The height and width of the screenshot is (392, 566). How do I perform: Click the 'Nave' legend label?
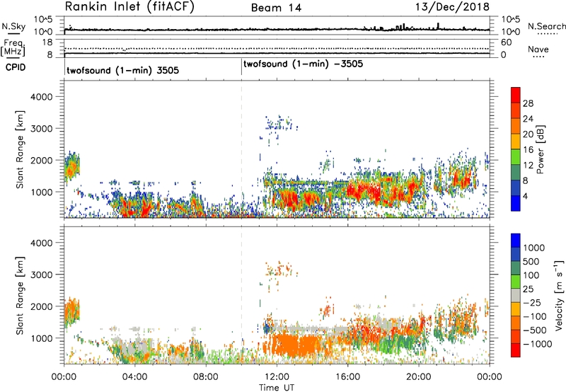click(x=538, y=49)
